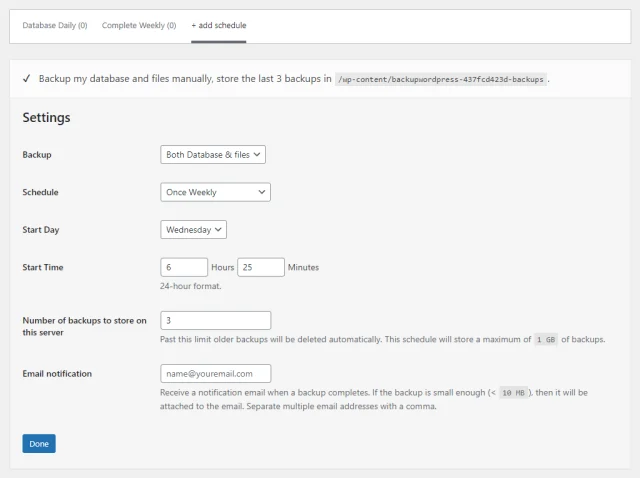This screenshot has width=640, height=478.
Task: Click the Backup field label
Action: (37, 155)
